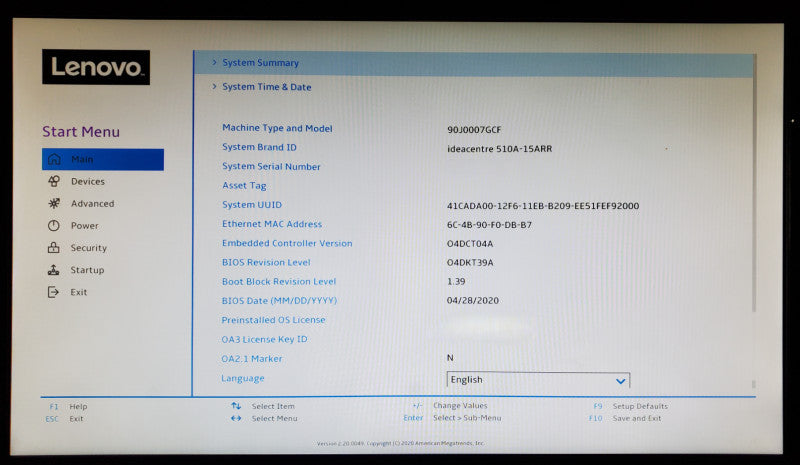
Task: Click the Preinstalled OS License label
Action: (273, 320)
